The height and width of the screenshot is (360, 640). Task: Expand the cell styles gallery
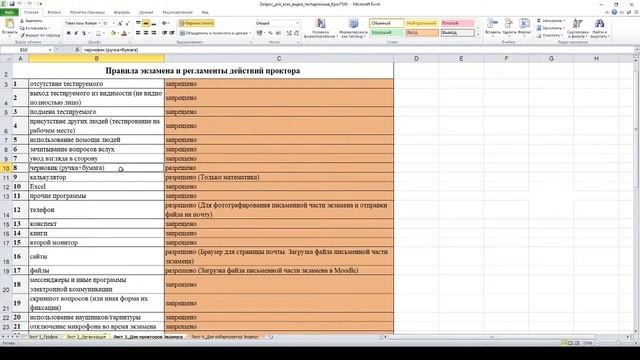pyautogui.click(x=478, y=35)
